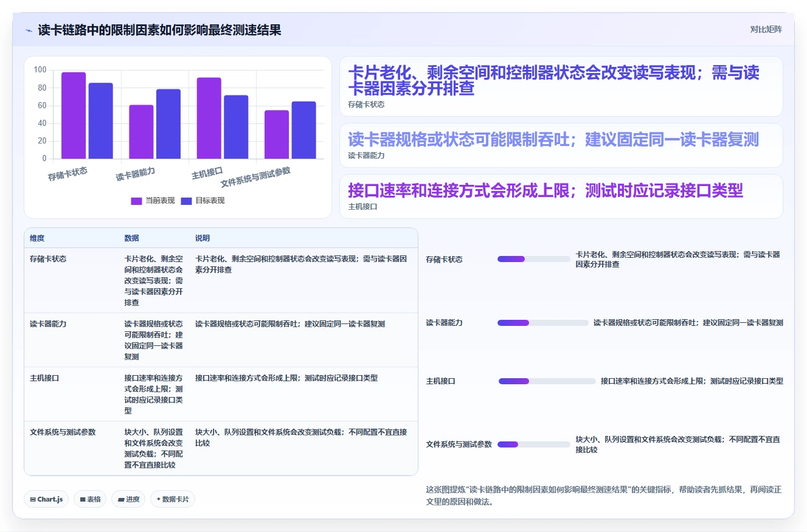Click the chart axis label 主机接口
This screenshot has height=532, width=807.
(207, 173)
